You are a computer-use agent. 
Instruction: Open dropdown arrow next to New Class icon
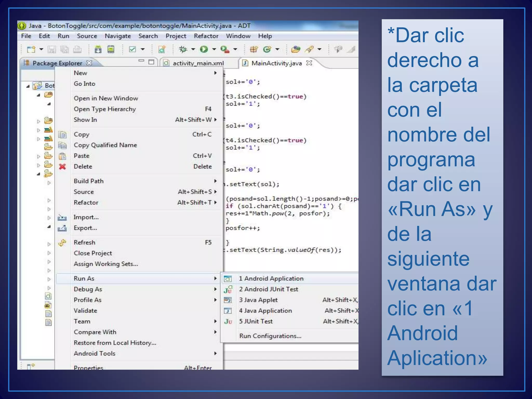pos(277,49)
